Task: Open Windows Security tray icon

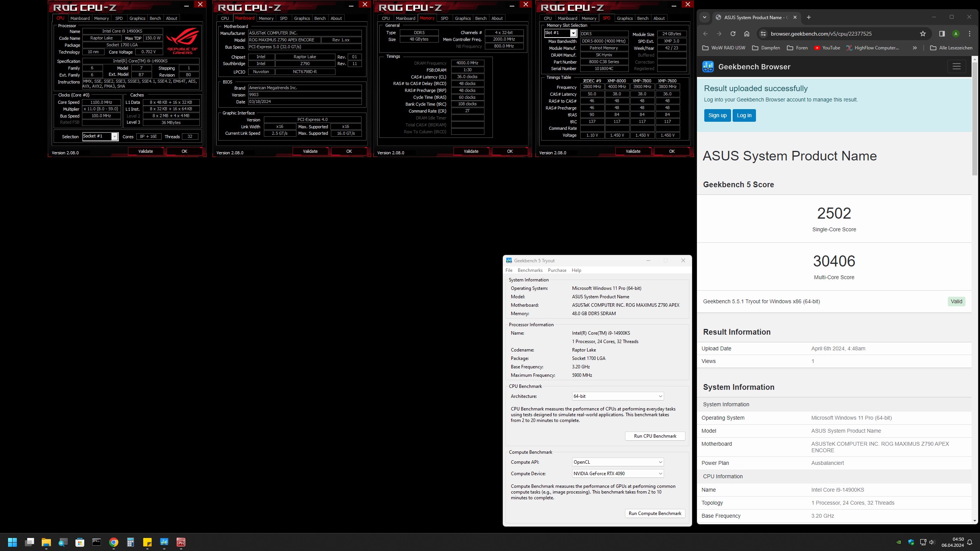Action: [x=911, y=542]
